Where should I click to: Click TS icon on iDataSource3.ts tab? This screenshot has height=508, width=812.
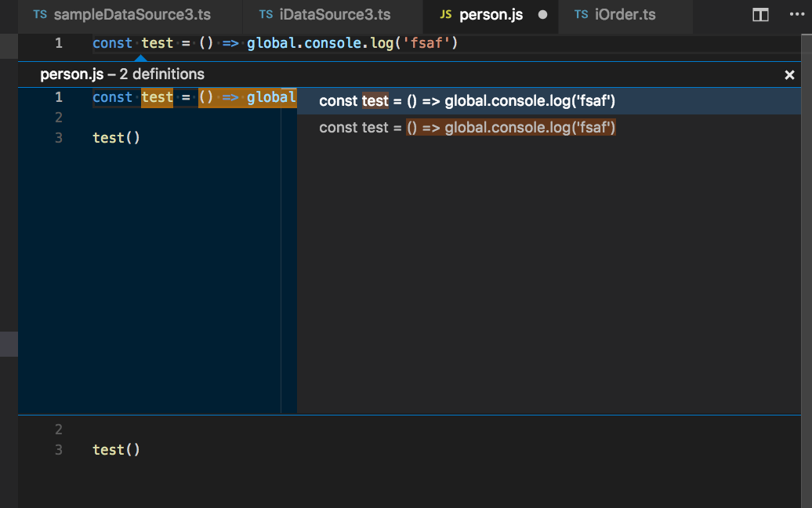(x=266, y=14)
